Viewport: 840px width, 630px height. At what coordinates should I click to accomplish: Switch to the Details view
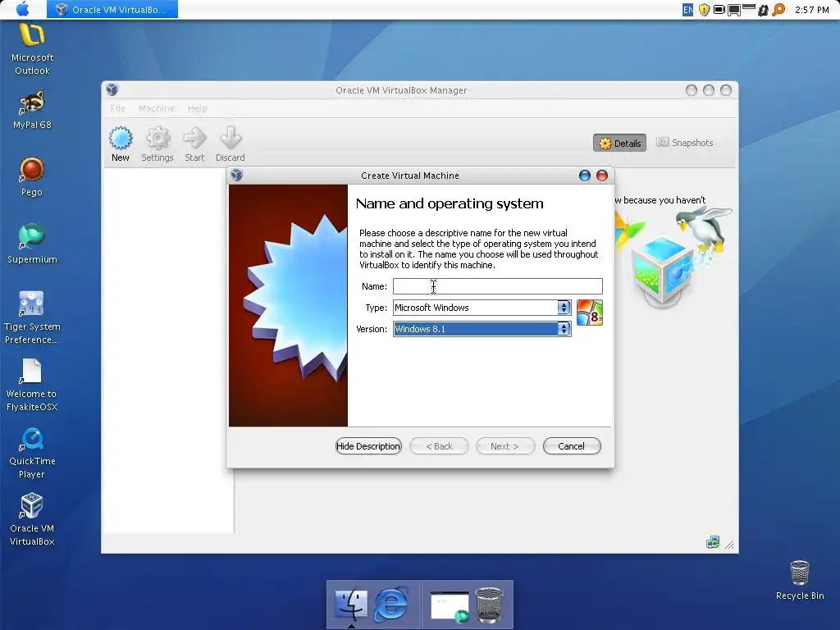click(620, 143)
